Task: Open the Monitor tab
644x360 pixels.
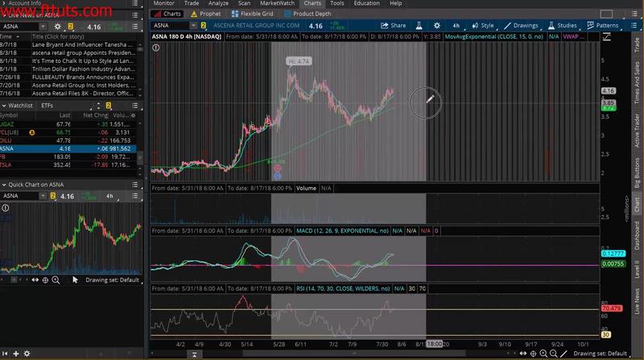Action: 163,3
